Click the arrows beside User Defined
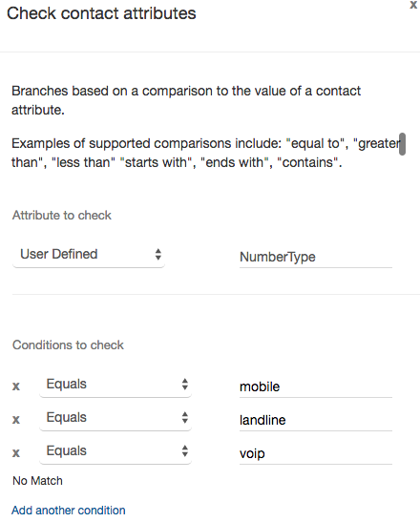420x522 pixels. tap(158, 255)
